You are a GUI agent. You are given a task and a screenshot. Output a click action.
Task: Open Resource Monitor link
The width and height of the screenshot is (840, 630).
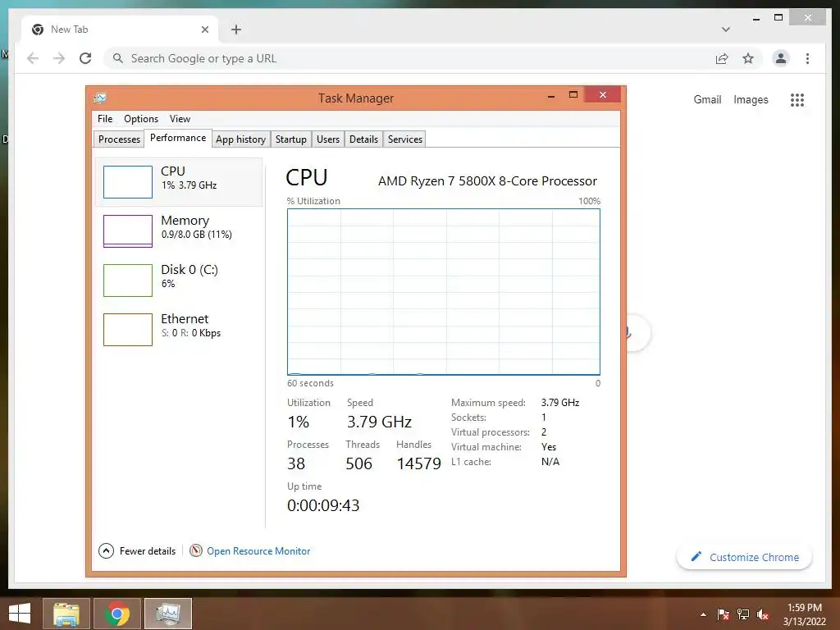click(258, 551)
